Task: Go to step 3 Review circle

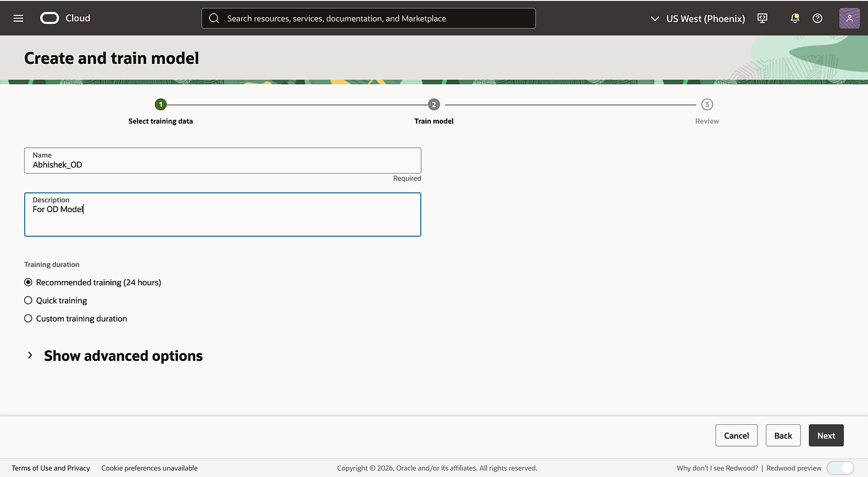Action: pyautogui.click(x=707, y=104)
